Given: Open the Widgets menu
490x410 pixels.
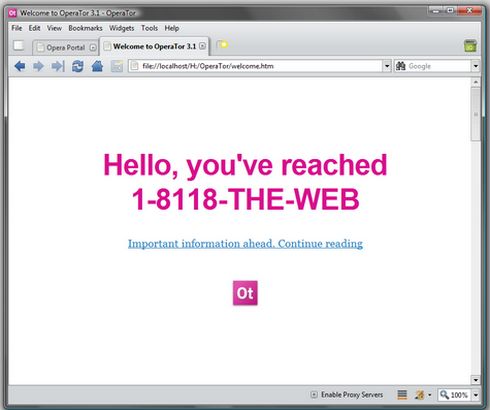Looking at the screenshot, I should [x=122, y=28].
